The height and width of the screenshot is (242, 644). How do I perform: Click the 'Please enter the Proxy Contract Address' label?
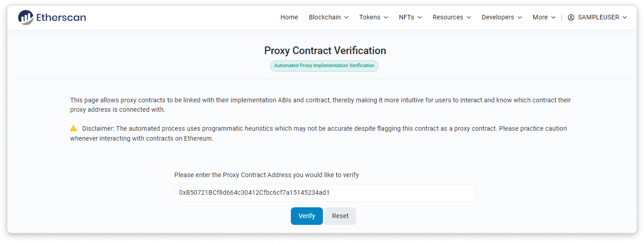click(266, 175)
